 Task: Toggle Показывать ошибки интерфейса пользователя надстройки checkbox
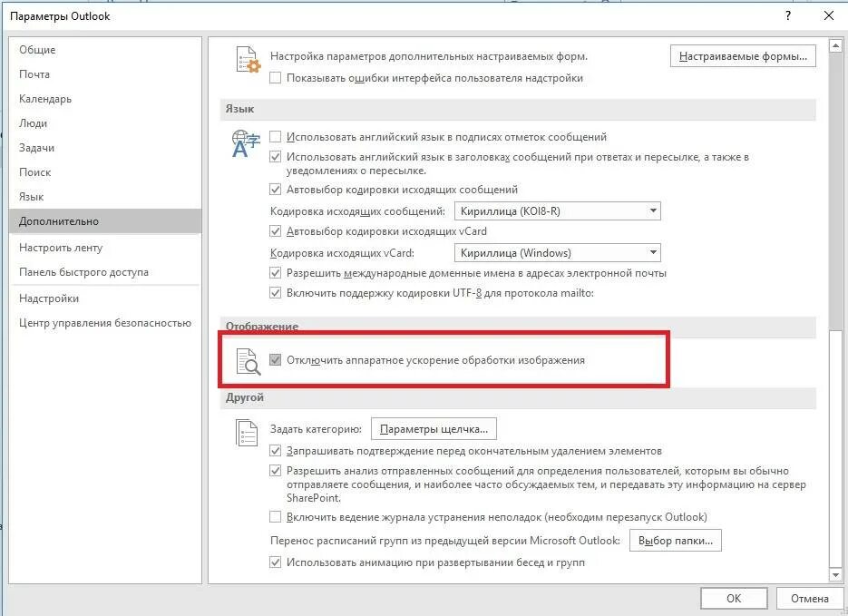(276, 78)
